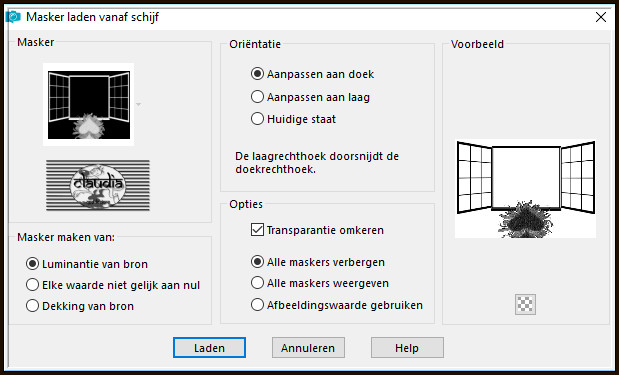Viewport: 619px width, 375px height.
Task: Open Help for mask loading
Action: pyautogui.click(x=407, y=348)
